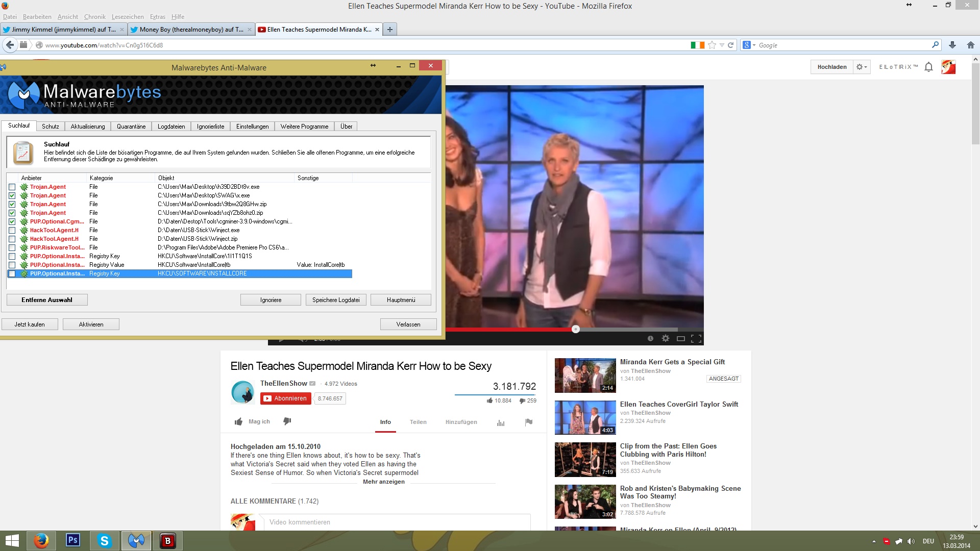980x551 pixels.
Task: Uncheck Trojan.Agent SWAG\x.exe entry
Action: (12, 195)
